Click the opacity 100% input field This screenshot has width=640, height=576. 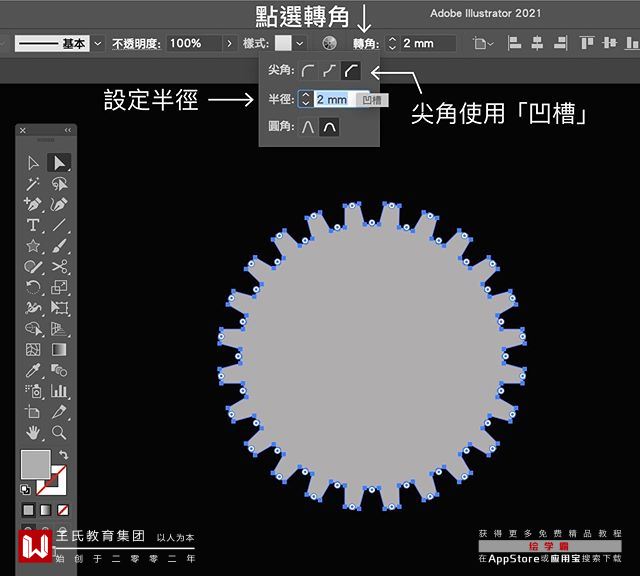194,43
